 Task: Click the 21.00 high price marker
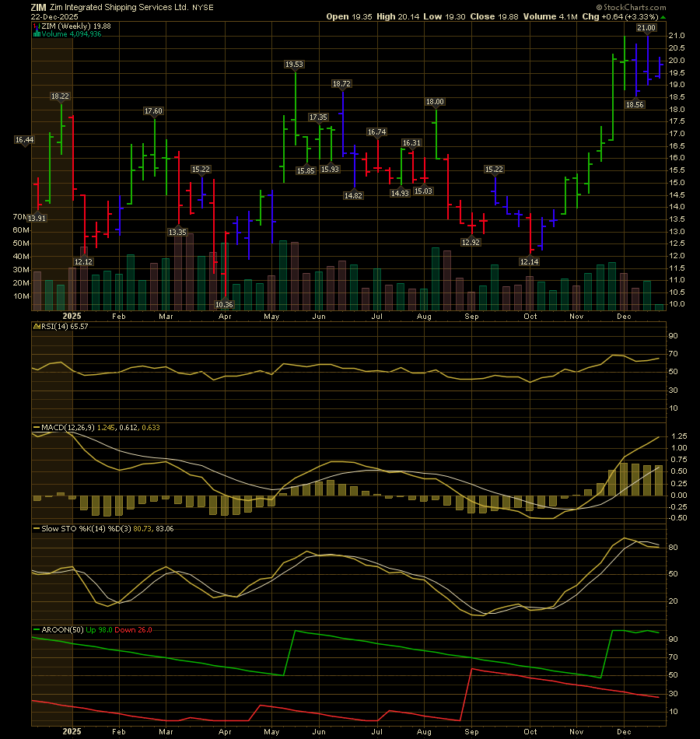[646, 28]
